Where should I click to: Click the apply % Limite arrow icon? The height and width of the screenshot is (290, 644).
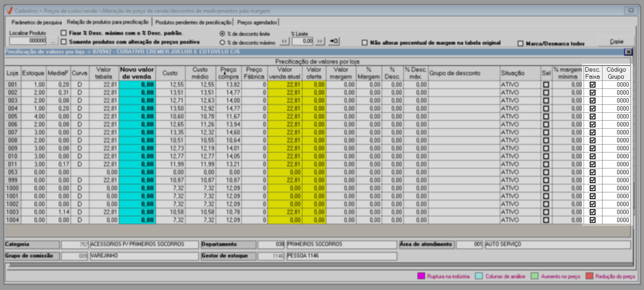click(x=334, y=41)
